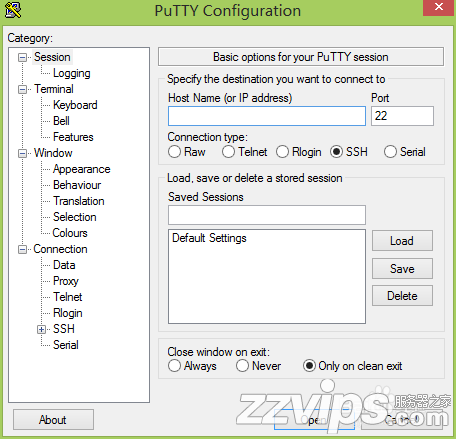Expand the SSH subcategory

41,330
